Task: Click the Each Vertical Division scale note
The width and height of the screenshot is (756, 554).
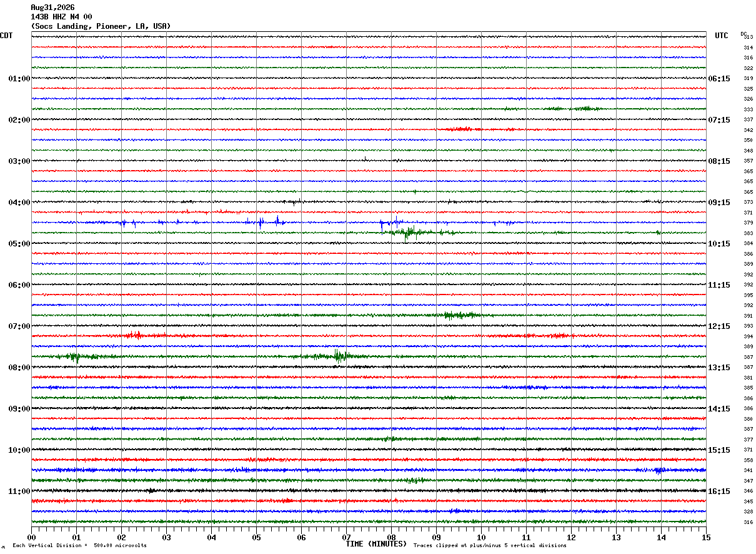Action: click(79, 546)
